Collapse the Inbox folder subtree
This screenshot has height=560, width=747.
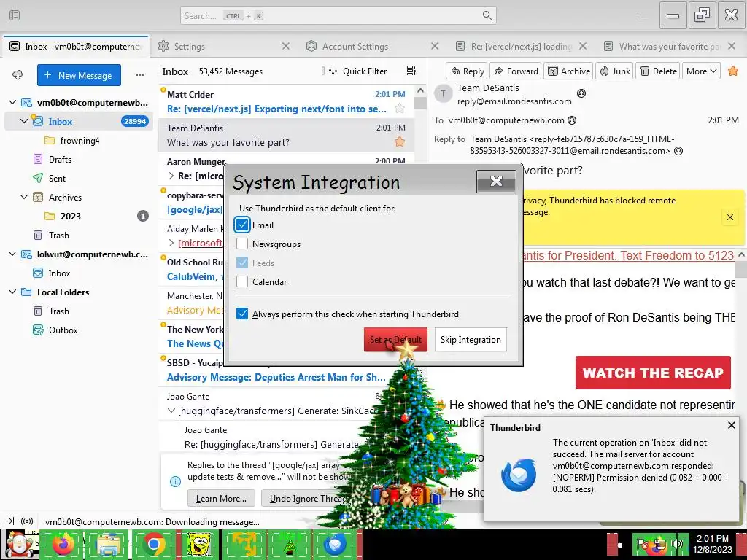click(24, 121)
